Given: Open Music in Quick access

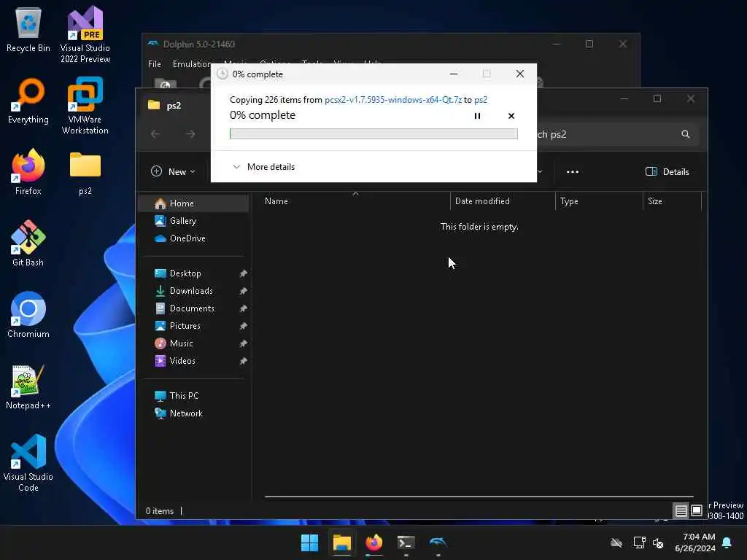Looking at the screenshot, I should pos(193,343).
